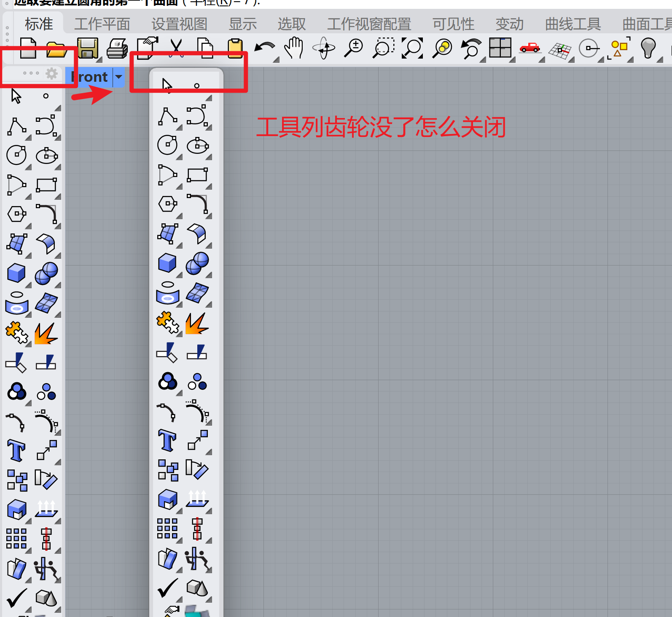Select pointer arrow in floating toolbar
672x617 pixels.
167,85
